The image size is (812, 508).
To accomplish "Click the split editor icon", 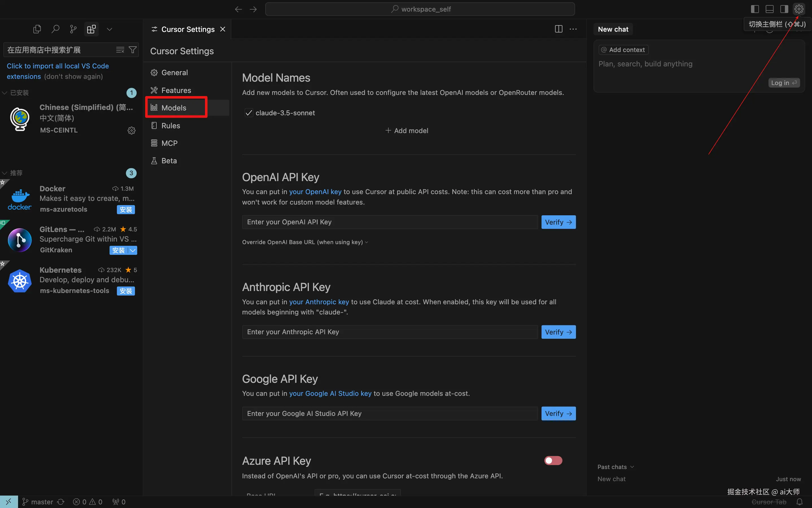I will click(x=558, y=29).
